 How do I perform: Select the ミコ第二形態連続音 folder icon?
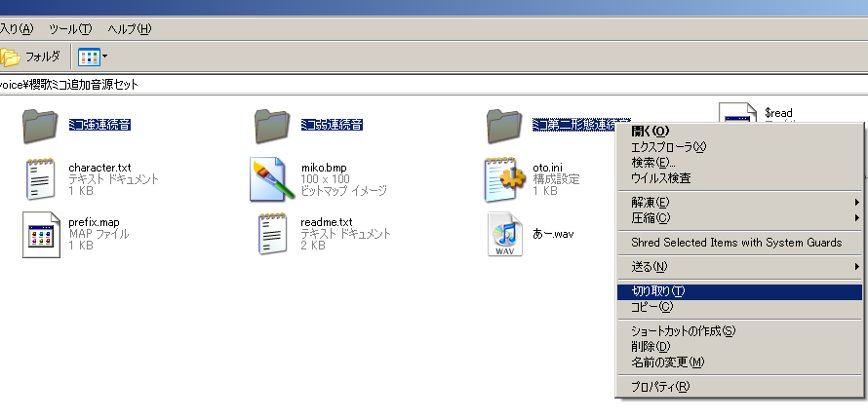point(504,126)
